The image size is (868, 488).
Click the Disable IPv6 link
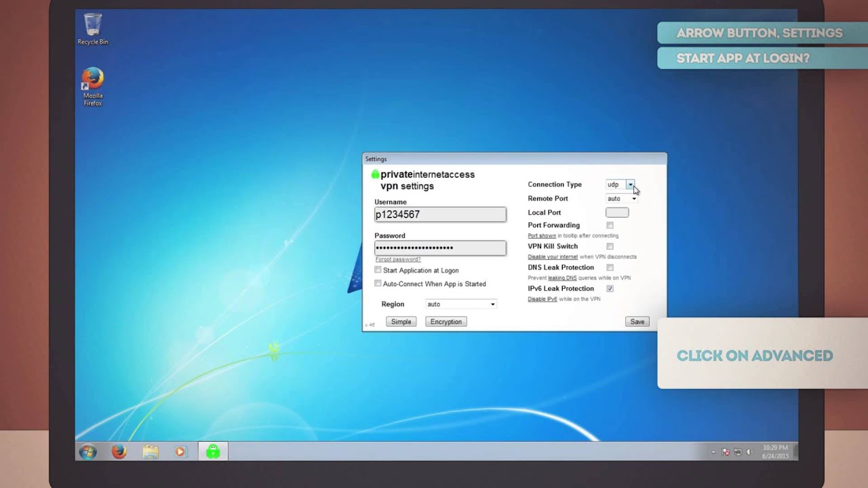tap(542, 299)
